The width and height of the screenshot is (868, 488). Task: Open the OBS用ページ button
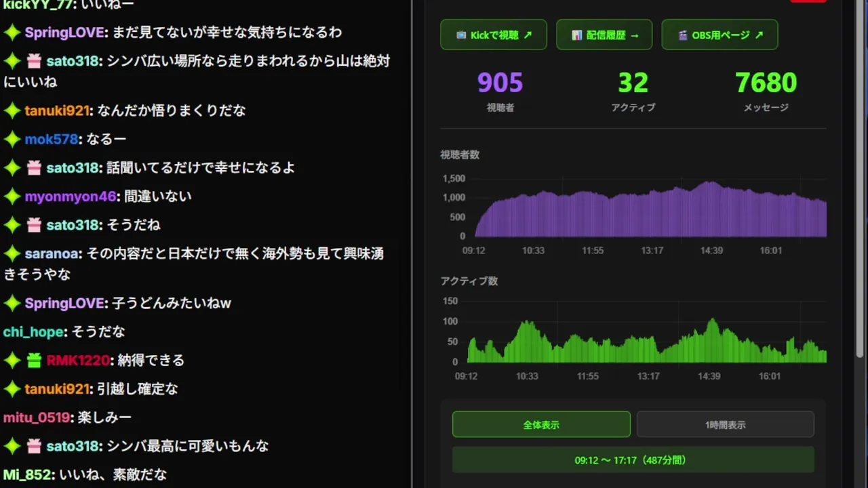pyautogui.click(x=719, y=35)
